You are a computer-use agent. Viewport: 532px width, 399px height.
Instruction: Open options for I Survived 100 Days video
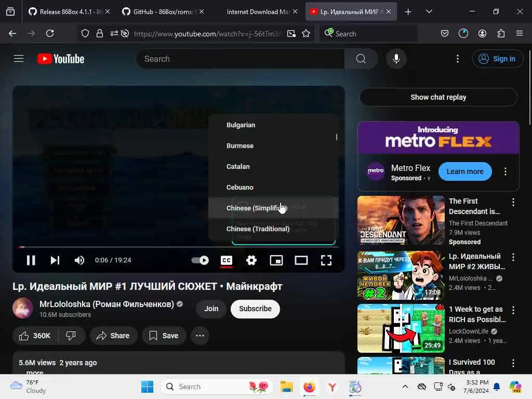click(x=513, y=363)
